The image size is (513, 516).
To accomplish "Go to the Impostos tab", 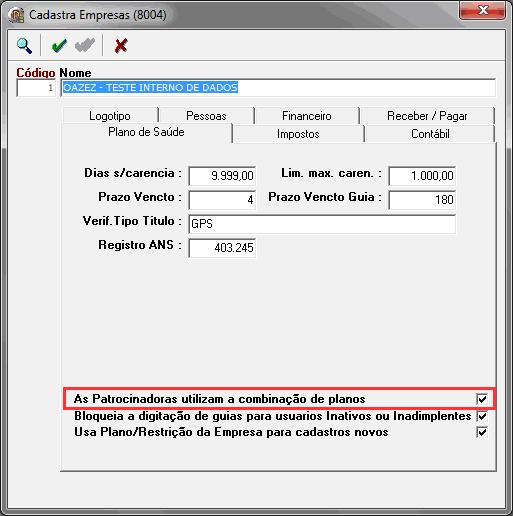I will 298,134.
